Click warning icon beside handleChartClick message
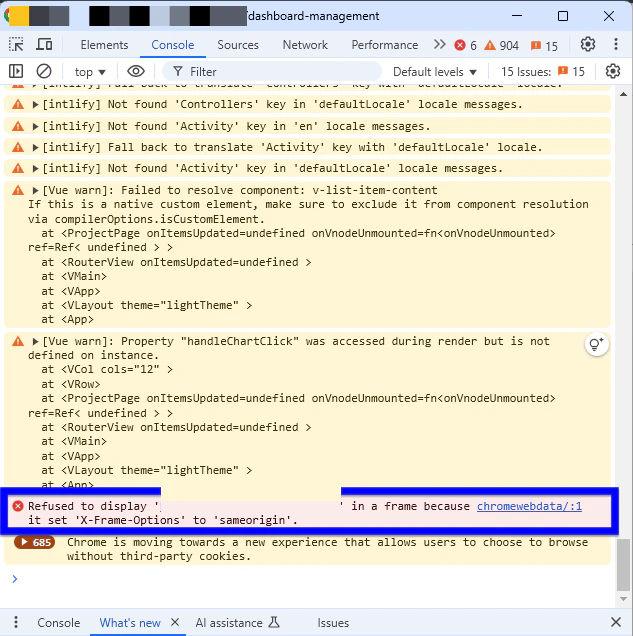 click(x=18, y=341)
